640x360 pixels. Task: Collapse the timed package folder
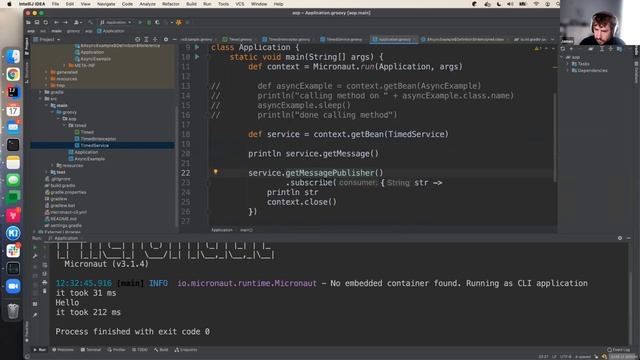point(64,126)
